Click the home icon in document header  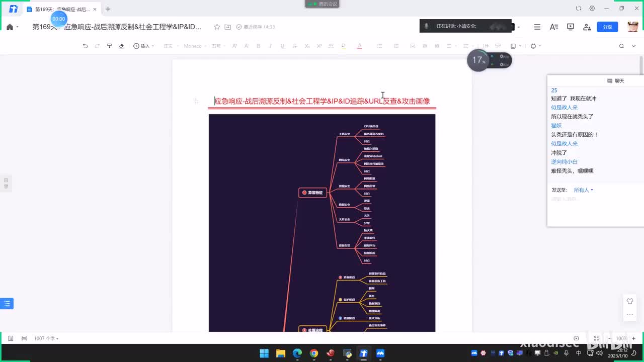(10, 27)
